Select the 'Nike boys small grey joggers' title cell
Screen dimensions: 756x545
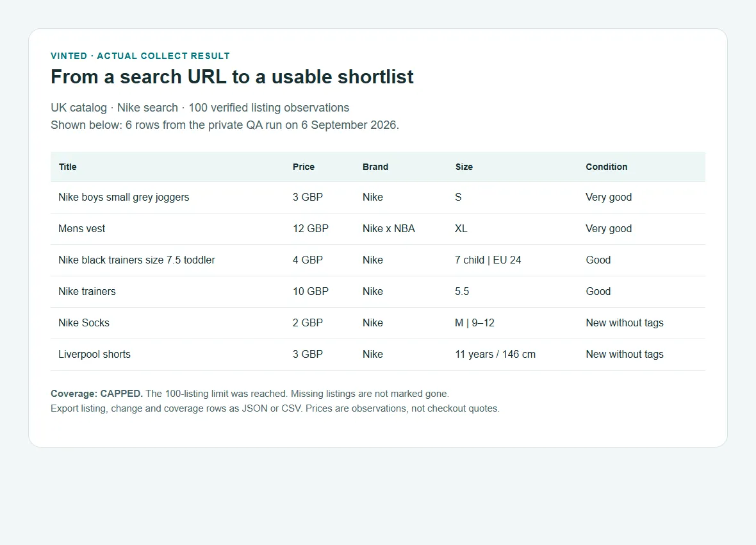124,197
